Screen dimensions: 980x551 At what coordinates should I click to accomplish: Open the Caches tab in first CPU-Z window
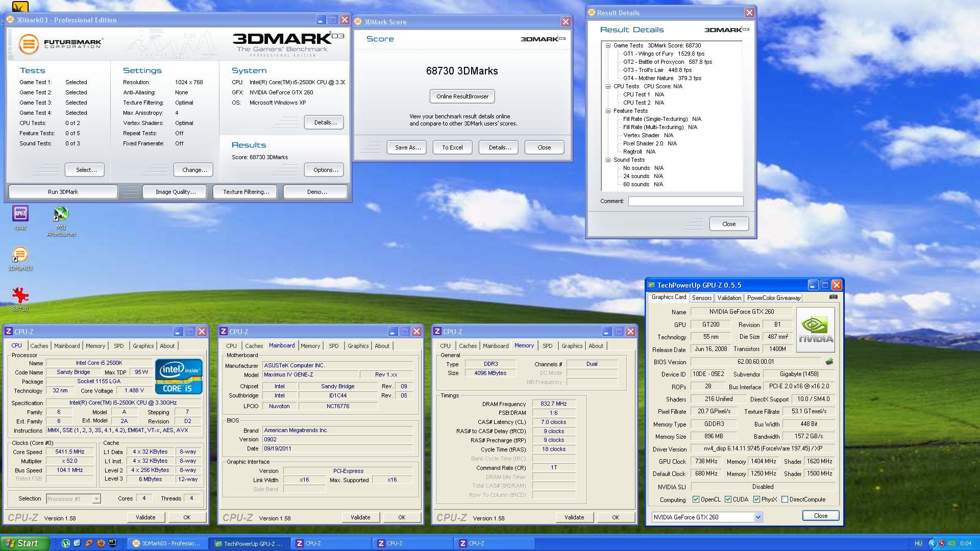(x=39, y=346)
